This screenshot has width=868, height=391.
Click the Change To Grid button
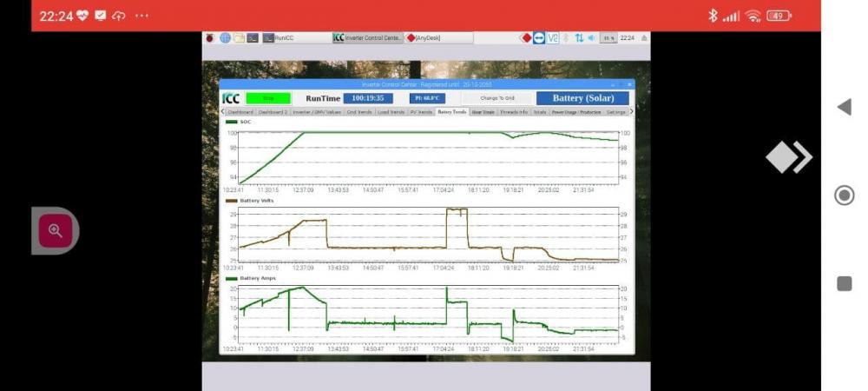[497, 98]
